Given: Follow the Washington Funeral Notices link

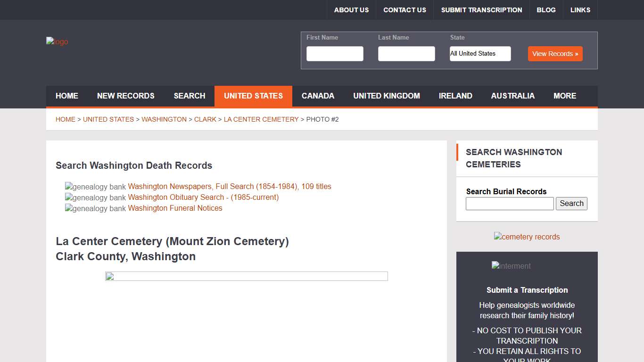Looking at the screenshot, I should coord(175,208).
